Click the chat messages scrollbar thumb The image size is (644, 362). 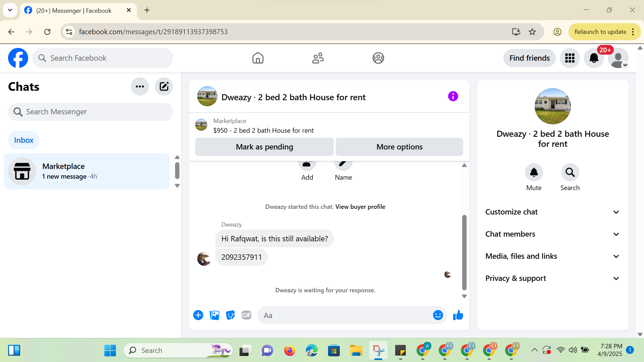click(464, 252)
